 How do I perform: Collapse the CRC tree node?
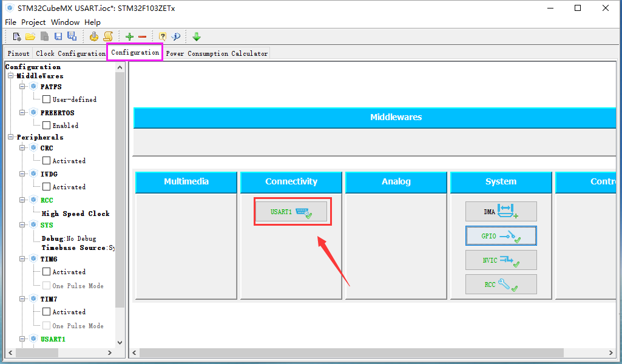22,148
